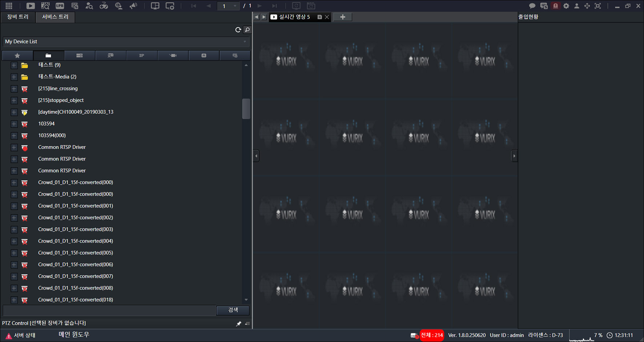Open the chat bubble icon
Image resolution: width=644 pixels, height=342 pixels.
[532, 6]
